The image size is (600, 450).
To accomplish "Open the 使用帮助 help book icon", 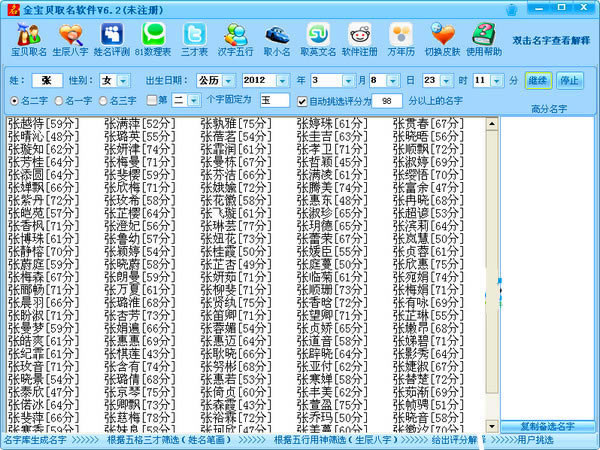I will (484, 40).
